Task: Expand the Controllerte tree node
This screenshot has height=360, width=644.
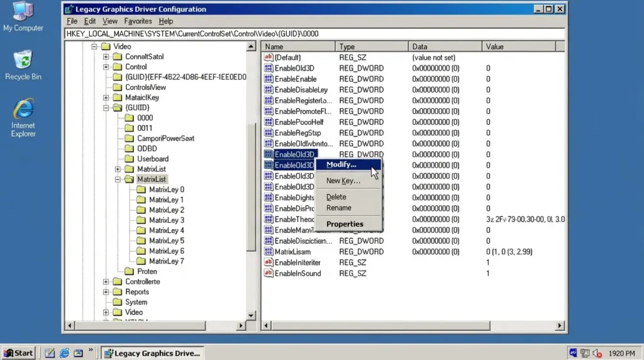Action: click(x=106, y=281)
